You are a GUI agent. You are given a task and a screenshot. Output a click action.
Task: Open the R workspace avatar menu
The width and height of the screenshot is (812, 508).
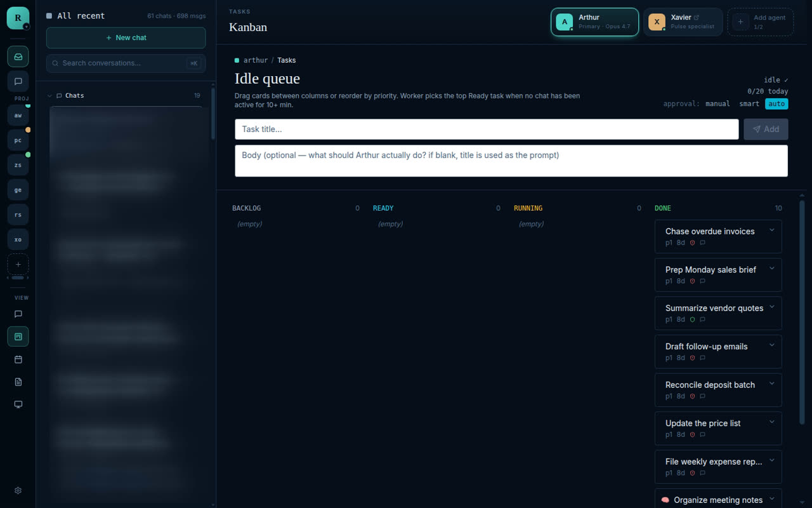point(18,18)
